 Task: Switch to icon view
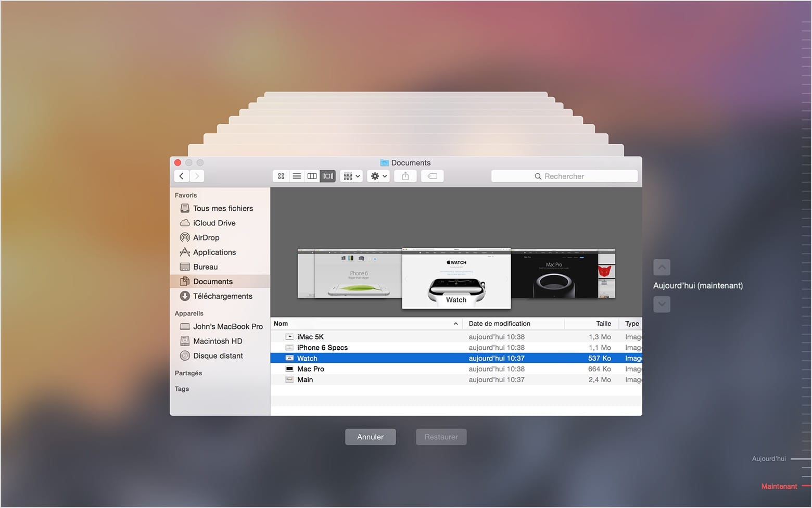tap(281, 176)
